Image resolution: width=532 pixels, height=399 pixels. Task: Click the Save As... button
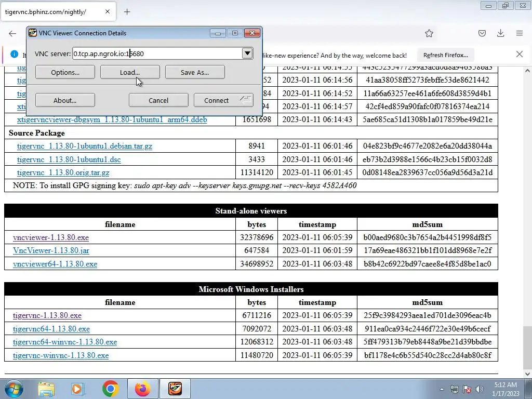point(195,72)
